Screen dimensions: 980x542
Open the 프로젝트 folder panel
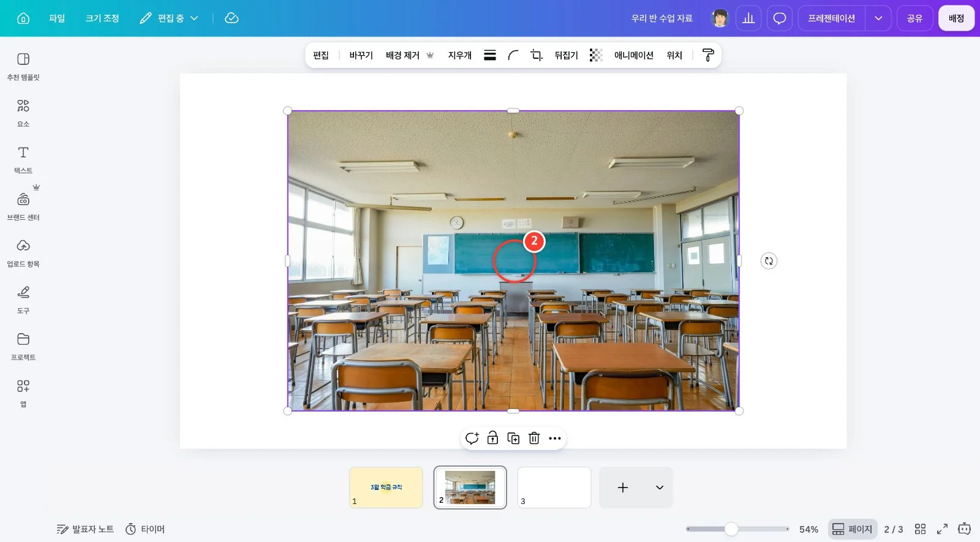tap(23, 347)
